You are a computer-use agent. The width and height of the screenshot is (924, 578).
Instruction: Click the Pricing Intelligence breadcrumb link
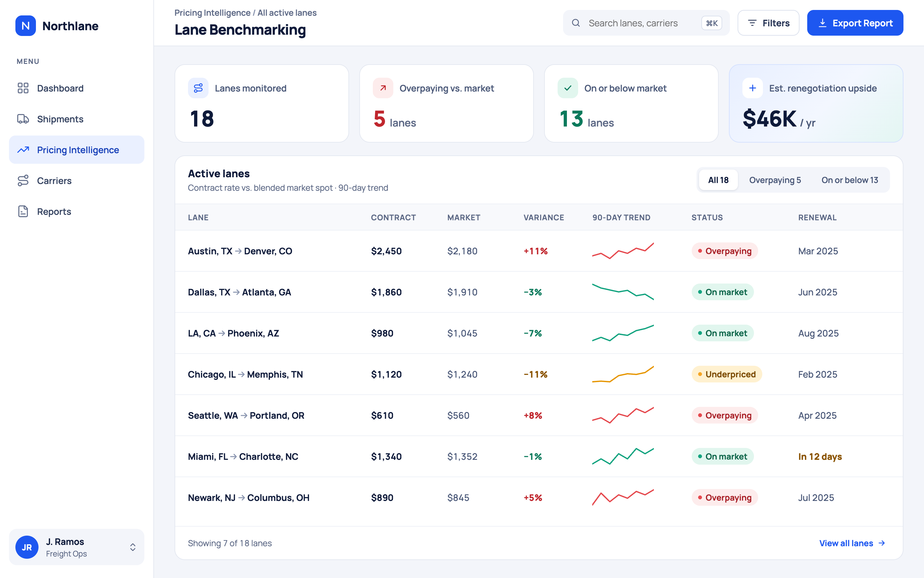pyautogui.click(x=212, y=13)
